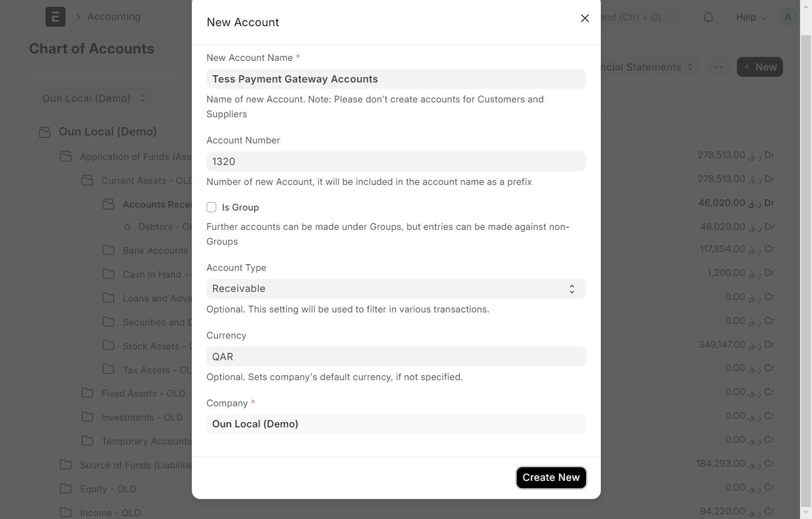Click the Equity - OLD folder icon
Screen dimensions: 812x519
66,488
